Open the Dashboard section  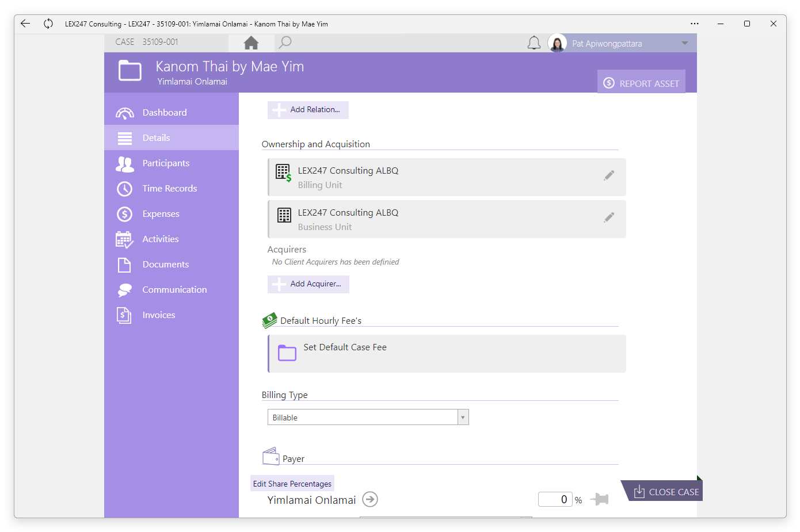pos(172,113)
